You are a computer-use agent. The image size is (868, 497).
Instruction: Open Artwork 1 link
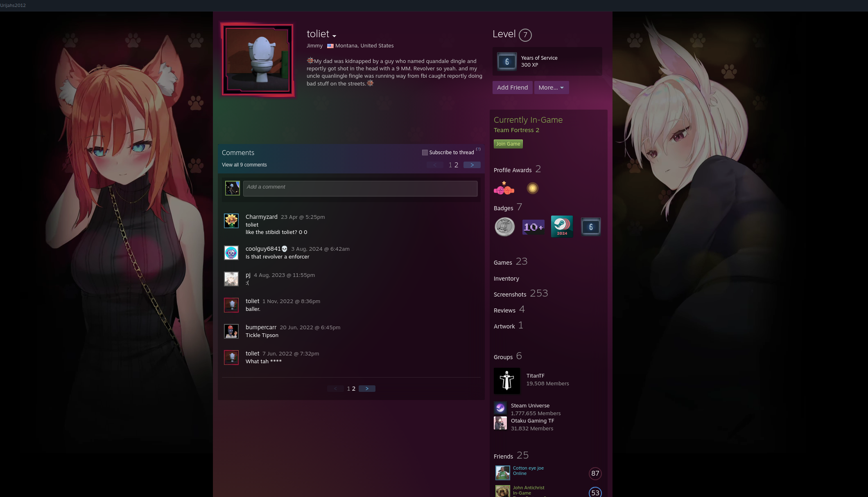tap(508, 326)
